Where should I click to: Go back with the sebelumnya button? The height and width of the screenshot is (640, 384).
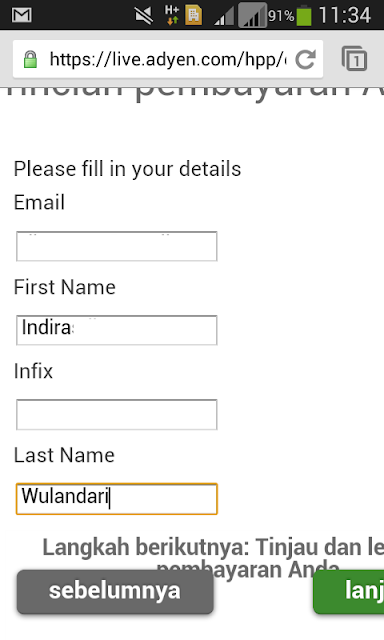click(x=115, y=591)
